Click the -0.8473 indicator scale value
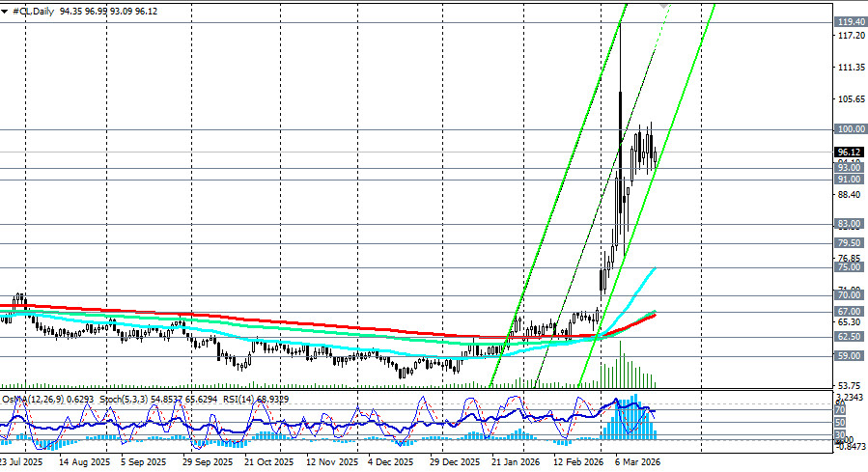The image size is (868, 472). tap(850, 446)
